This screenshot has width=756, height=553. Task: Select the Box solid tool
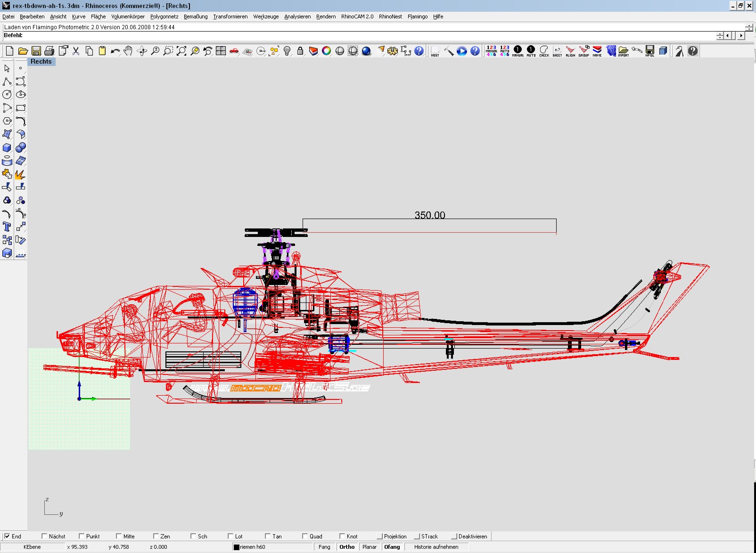[7, 147]
